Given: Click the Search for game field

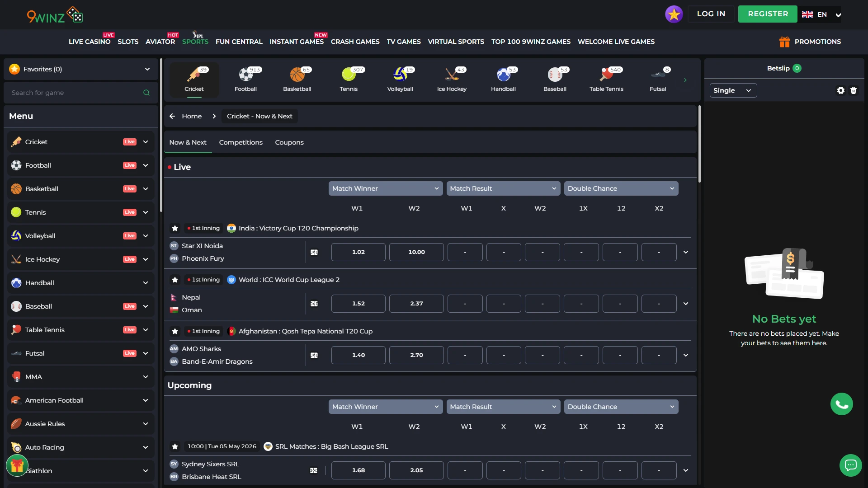Looking at the screenshot, I should click(80, 93).
